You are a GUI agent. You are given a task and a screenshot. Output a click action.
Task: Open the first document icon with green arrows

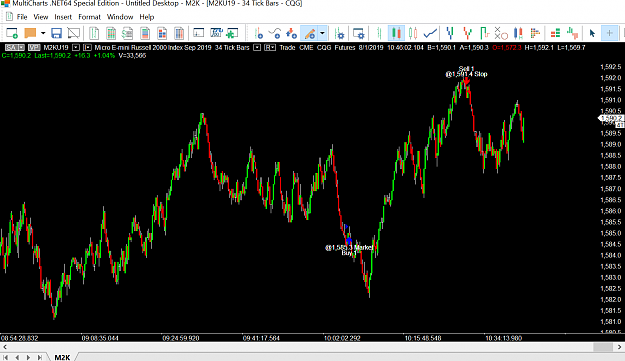pyautogui.click(x=94, y=33)
